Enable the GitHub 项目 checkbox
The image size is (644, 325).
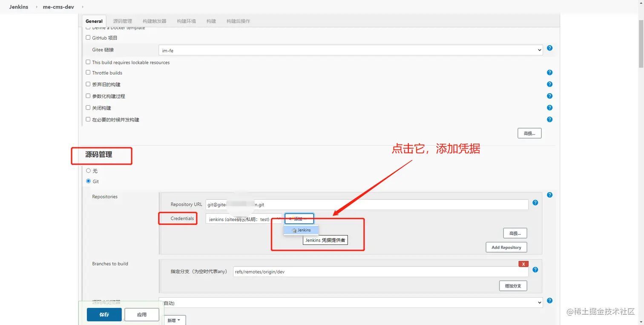88,37
